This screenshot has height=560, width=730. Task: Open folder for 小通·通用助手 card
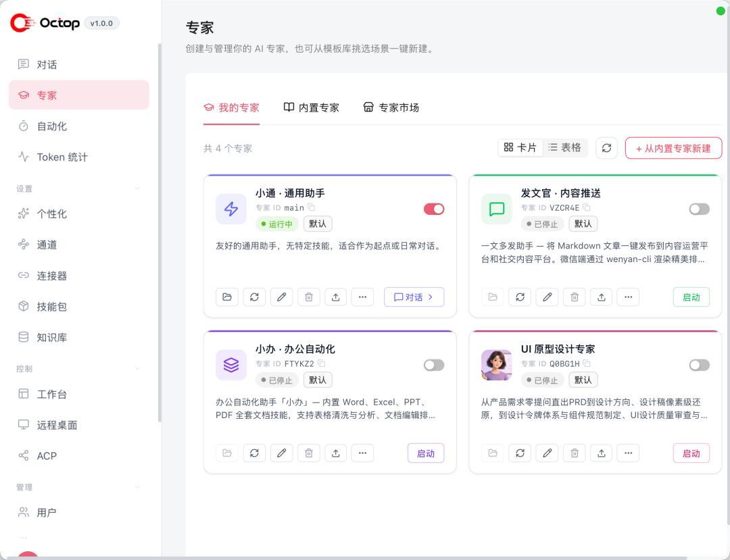(x=227, y=297)
